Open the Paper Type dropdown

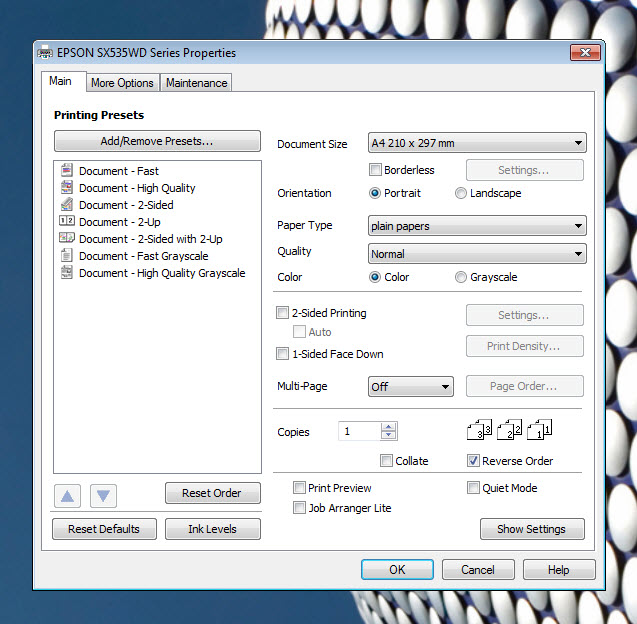point(477,226)
